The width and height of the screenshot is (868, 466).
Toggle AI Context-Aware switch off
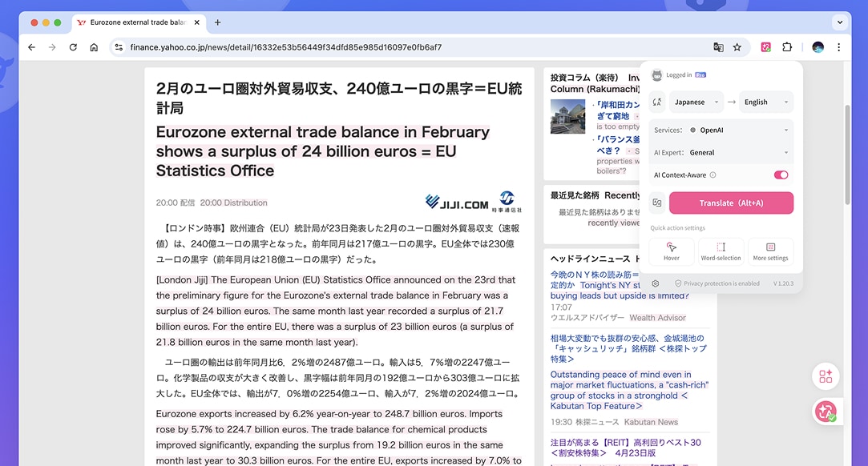point(781,175)
